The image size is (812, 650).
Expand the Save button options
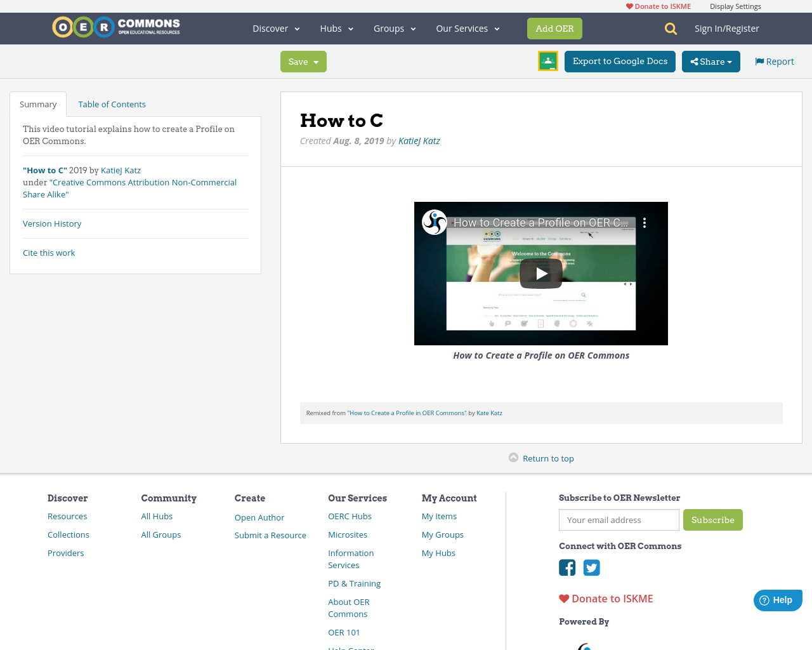303,61
